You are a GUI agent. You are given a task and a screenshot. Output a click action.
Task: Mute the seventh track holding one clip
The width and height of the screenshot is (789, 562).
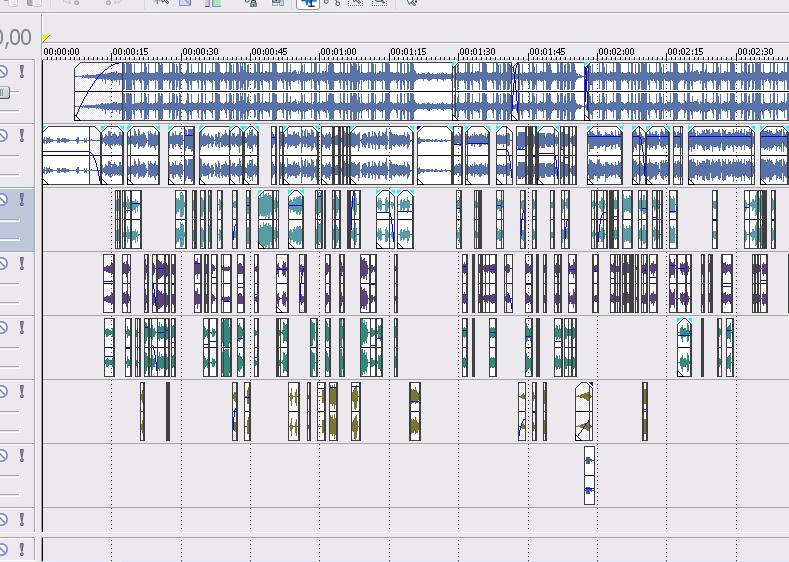tap(4, 455)
